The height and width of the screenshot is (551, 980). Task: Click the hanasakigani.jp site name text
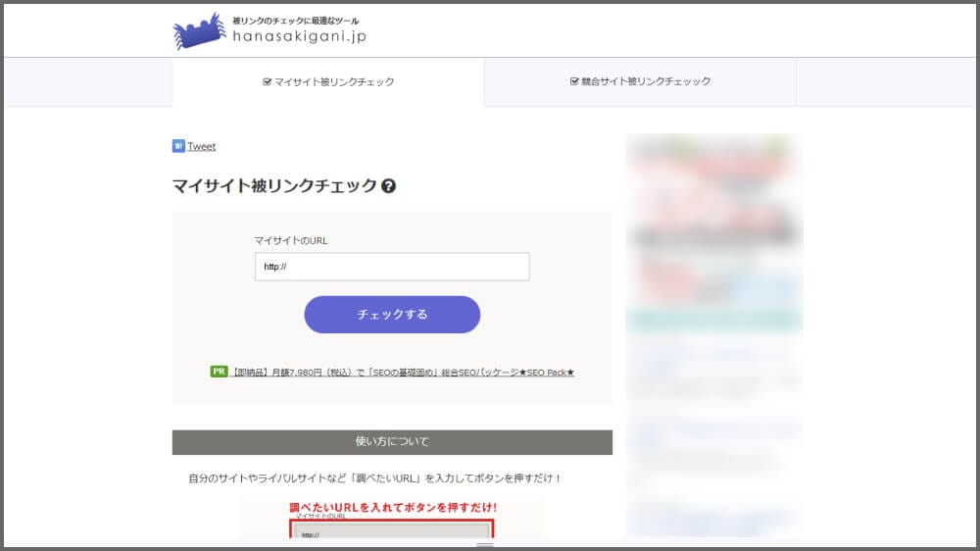(299, 37)
